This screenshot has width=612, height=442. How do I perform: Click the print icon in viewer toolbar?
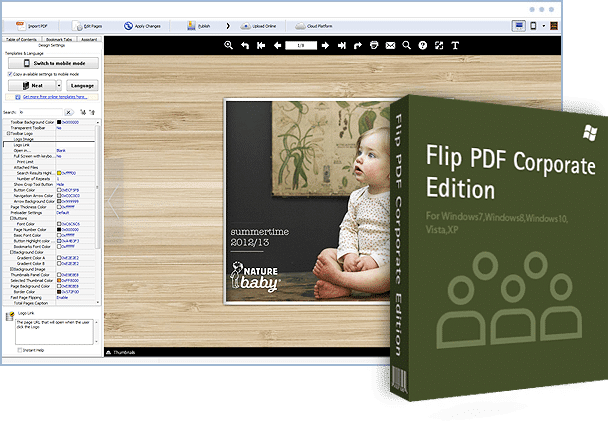[374, 45]
